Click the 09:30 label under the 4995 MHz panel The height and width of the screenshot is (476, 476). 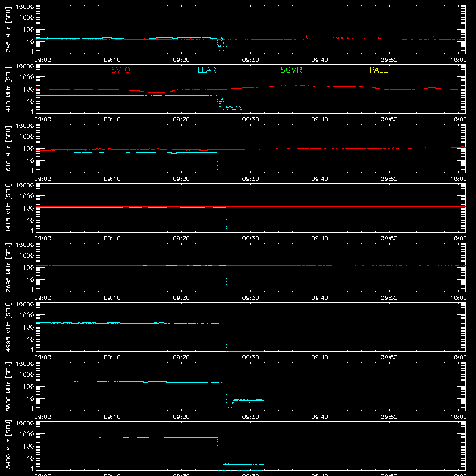tap(250, 358)
